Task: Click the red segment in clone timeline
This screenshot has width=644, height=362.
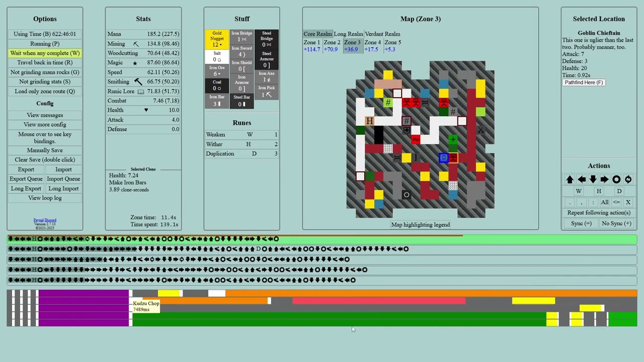Action: click(379, 301)
